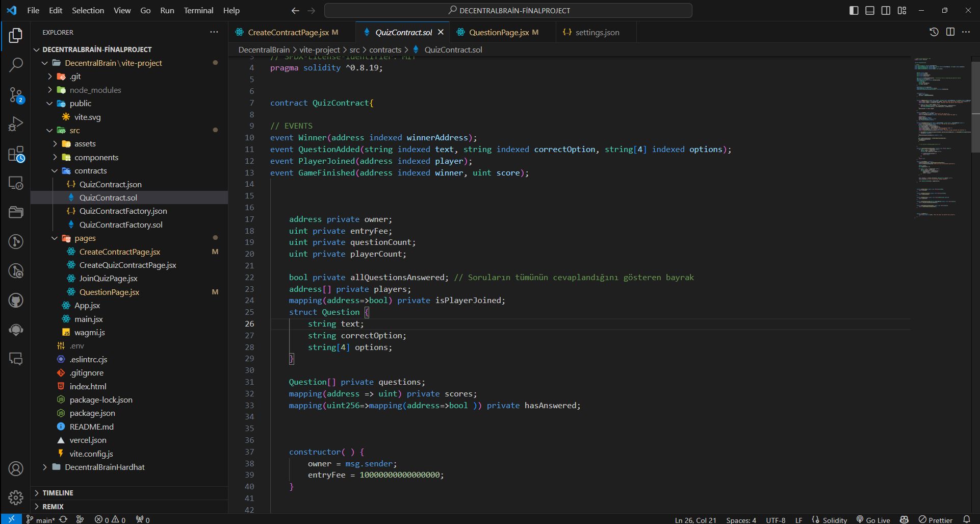Click the contracts breadcrumb segment

385,49
